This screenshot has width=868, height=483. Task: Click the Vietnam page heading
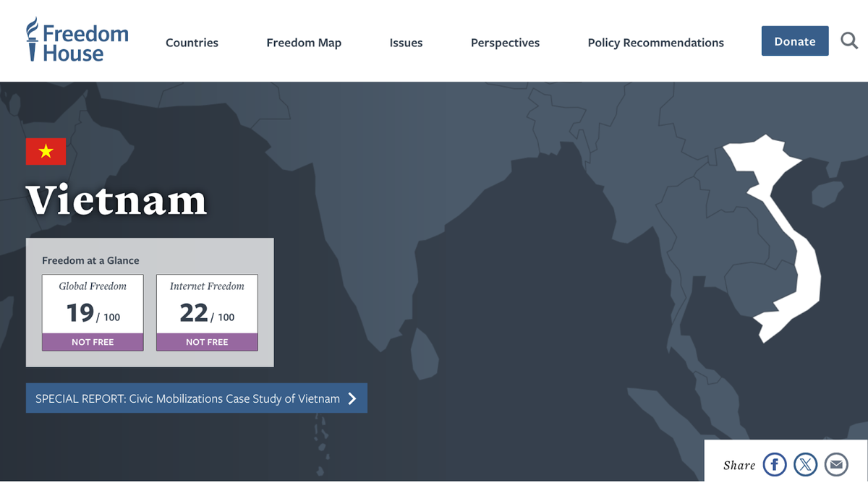(116, 200)
